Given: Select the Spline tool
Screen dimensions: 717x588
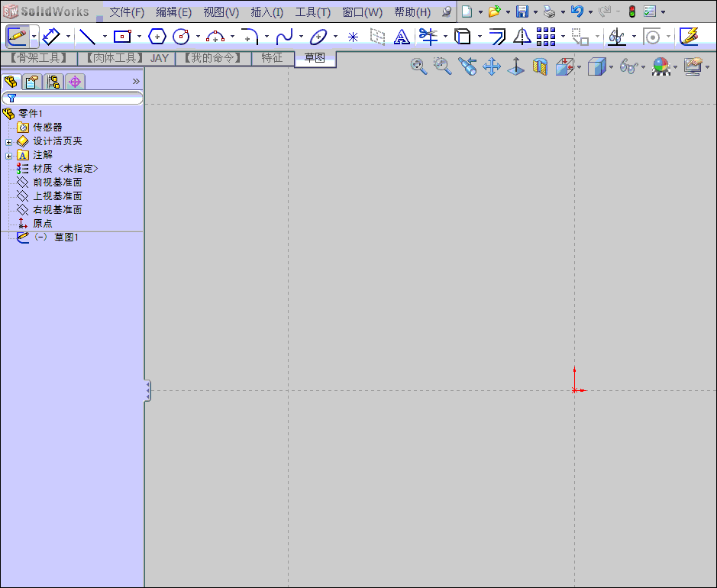Looking at the screenshot, I should pos(284,36).
